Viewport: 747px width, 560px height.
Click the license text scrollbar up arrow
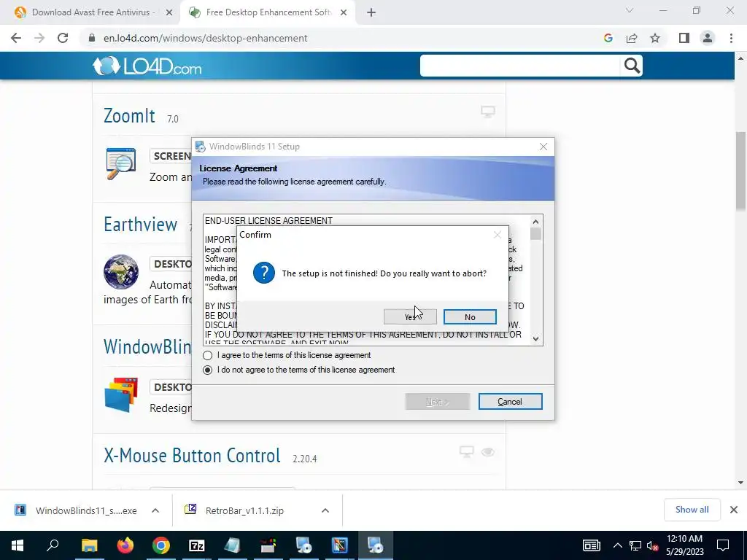click(x=535, y=222)
